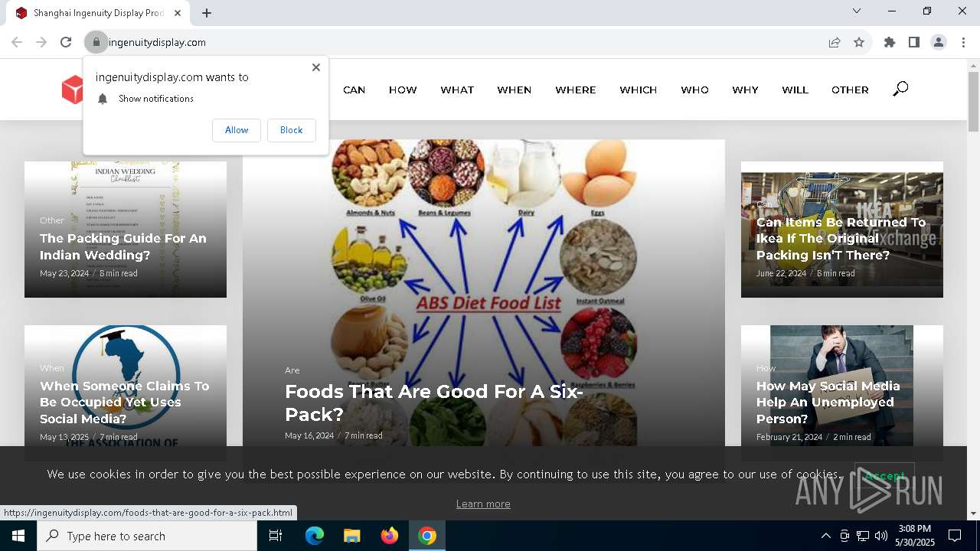Open the WHERE menu category
980x551 pixels.
point(576,90)
